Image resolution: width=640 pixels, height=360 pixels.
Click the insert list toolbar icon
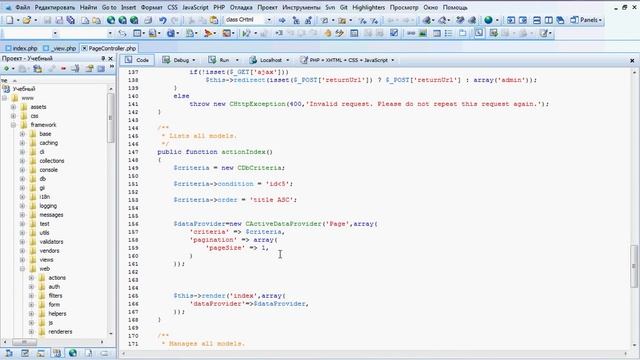coord(449,33)
